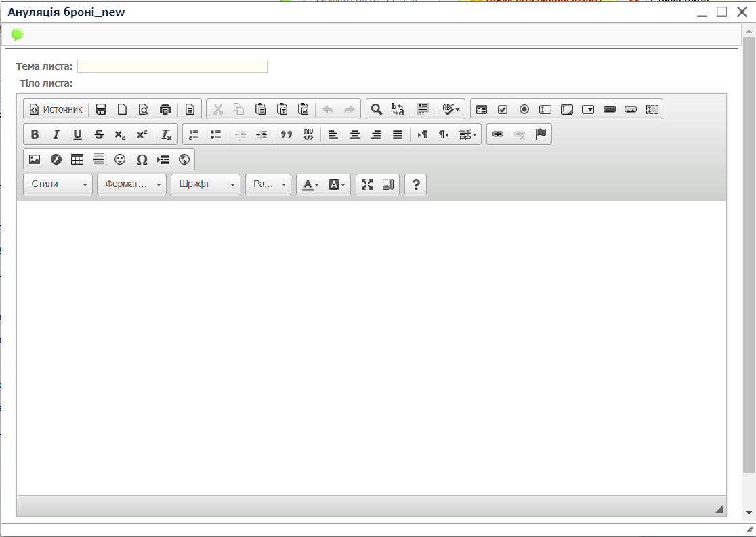This screenshot has width=756, height=537.
Task: Click the insert image icon
Action: (35, 159)
